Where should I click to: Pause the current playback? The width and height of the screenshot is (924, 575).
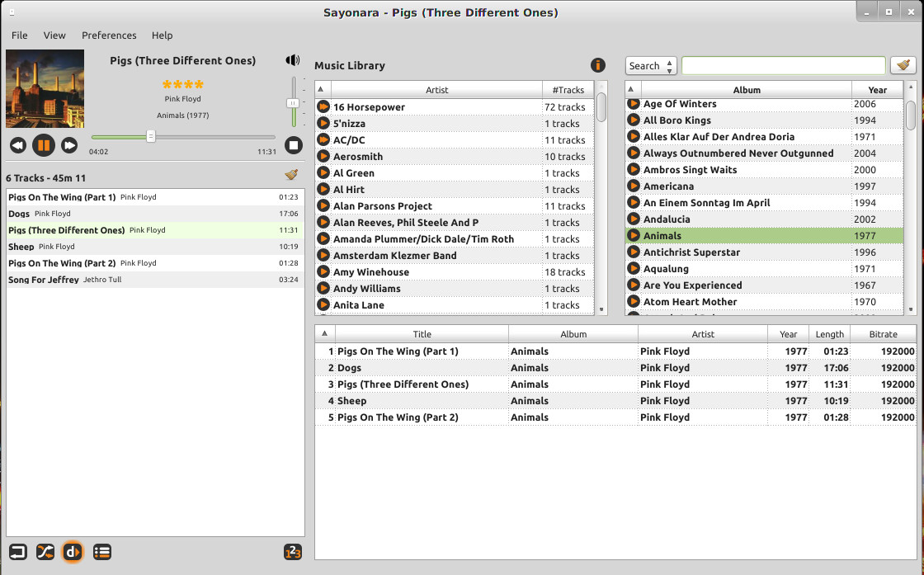tap(44, 145)
